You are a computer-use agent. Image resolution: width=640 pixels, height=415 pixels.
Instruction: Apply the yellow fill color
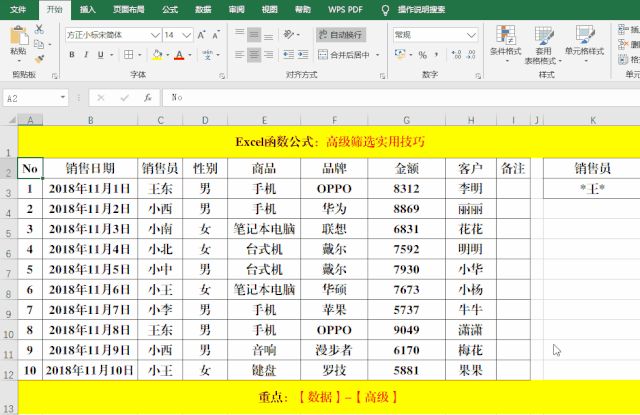(156, 55)
